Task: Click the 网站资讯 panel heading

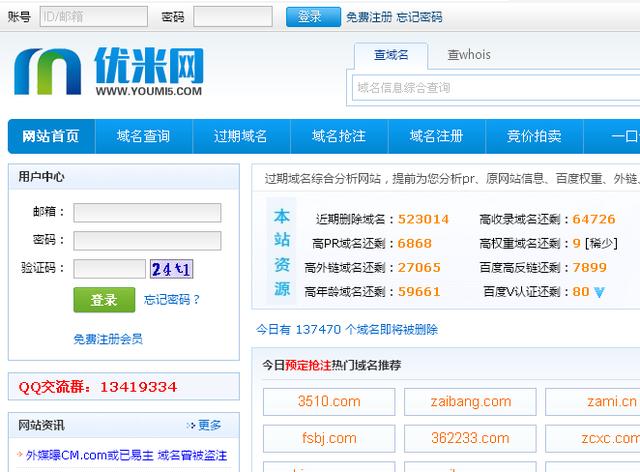Action: tap(41, 425)
